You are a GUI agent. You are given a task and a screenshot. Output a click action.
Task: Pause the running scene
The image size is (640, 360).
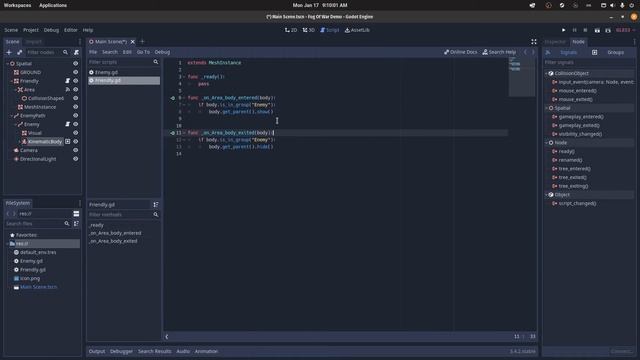click(x=574, y=30)
